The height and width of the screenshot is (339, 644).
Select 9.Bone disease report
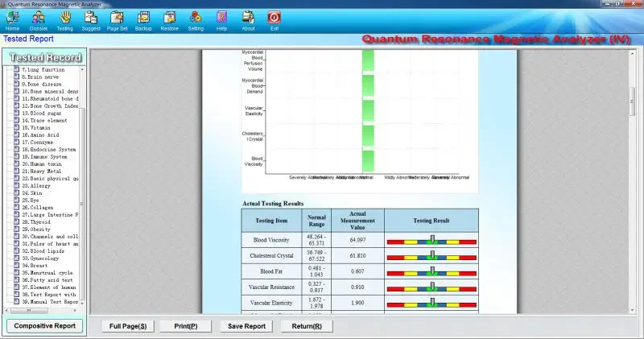(42, 85)
